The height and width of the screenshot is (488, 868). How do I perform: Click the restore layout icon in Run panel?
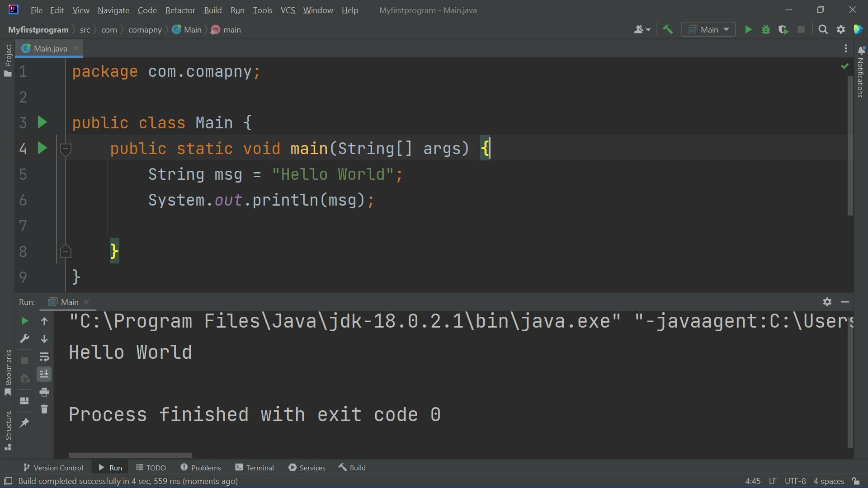click(25, 401)
